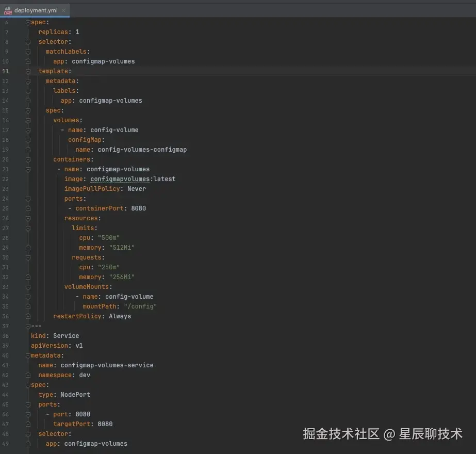
Task: Click line number 11 in the gutter
Action: point(6,71)
